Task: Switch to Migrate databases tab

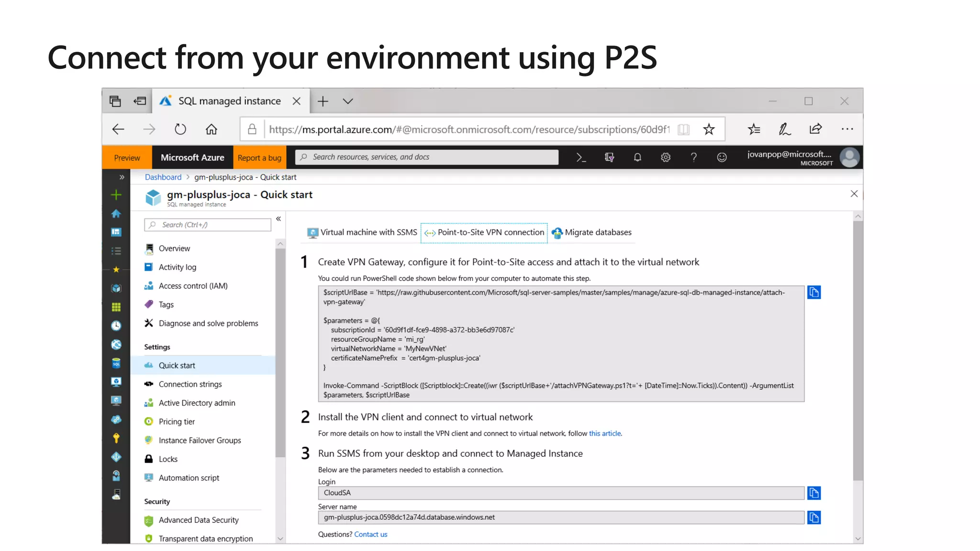Action: 591,232
